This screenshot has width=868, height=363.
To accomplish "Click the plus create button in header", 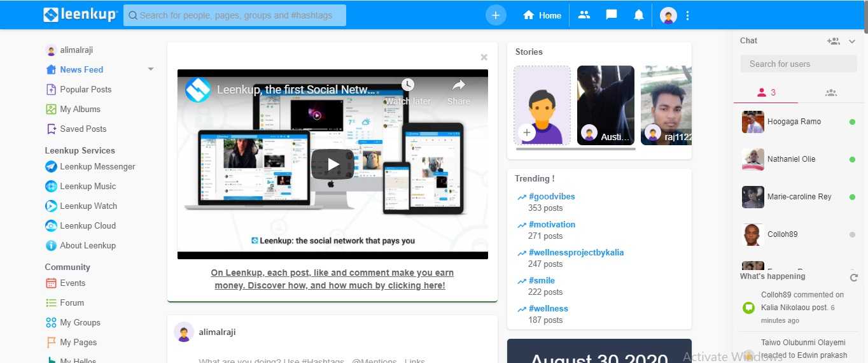I will pos(496,15).
